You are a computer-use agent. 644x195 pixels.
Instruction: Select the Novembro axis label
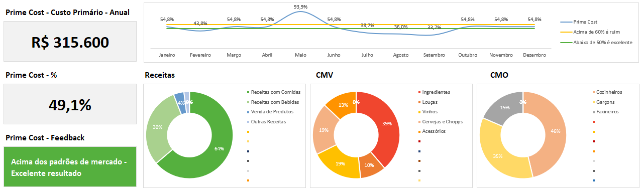click(501, 55)
